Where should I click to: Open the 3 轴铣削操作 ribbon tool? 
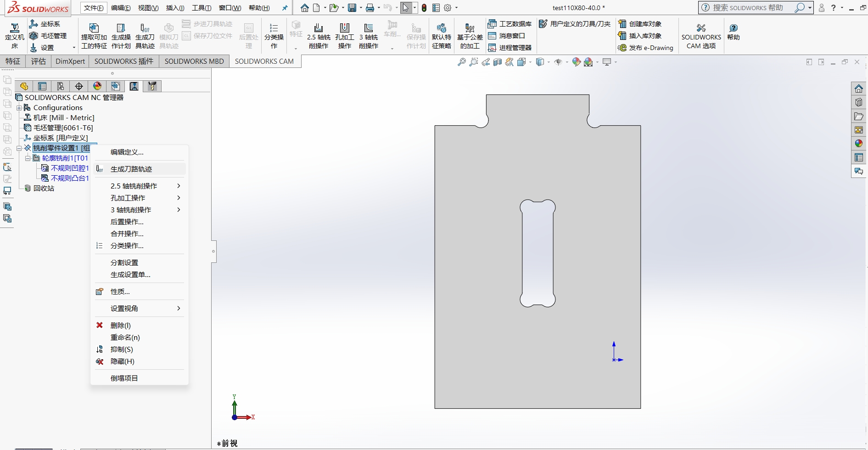tap(369, 36)
